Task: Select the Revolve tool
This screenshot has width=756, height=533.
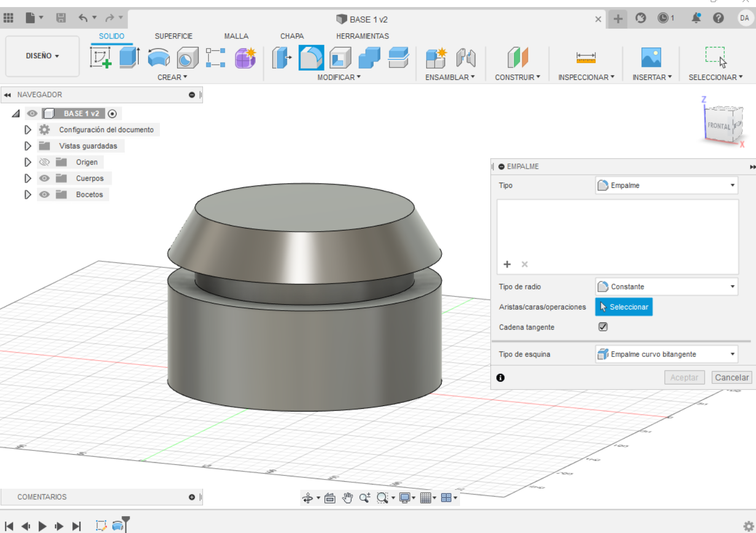Action: point(159,57)
